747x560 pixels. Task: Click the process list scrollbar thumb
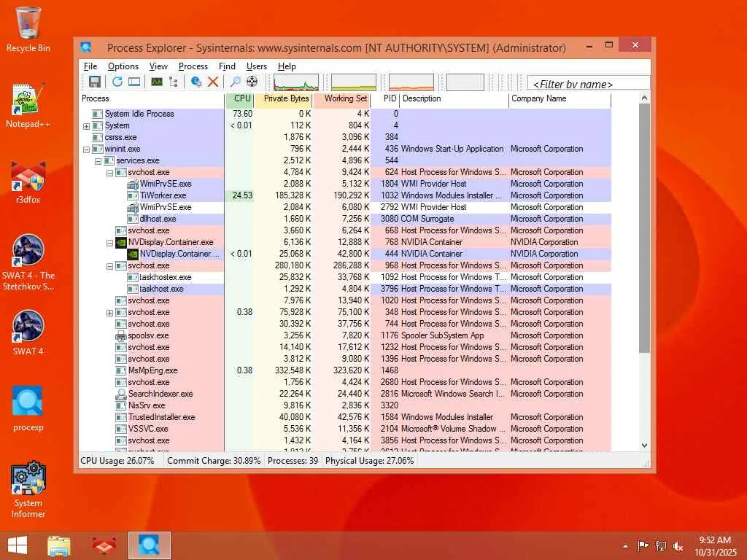(x=644, y=228)
